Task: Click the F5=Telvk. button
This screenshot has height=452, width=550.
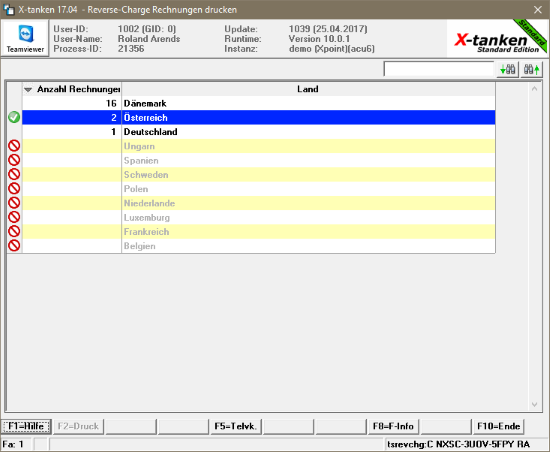Action: (x=236, y=426)
